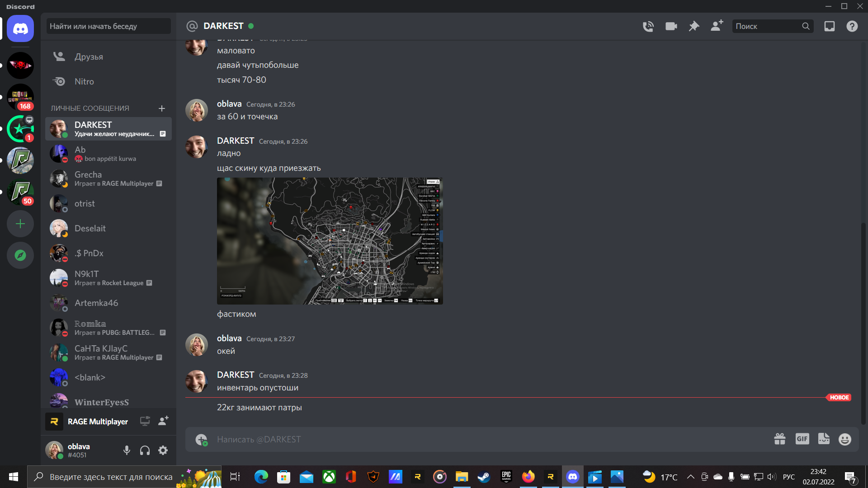Open DM with <blank>
The width and height of the screenshot is (868, 488).
(108, 377)
